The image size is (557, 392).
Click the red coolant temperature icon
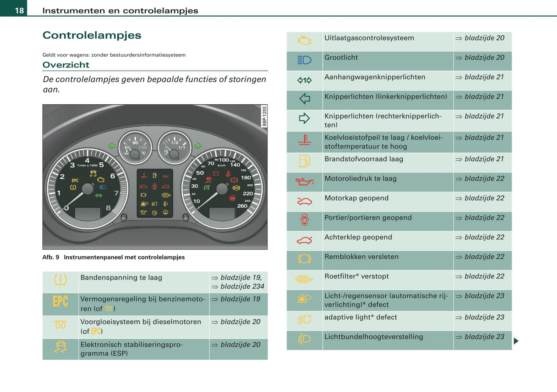pyautogui.click(x=304, y=140)
